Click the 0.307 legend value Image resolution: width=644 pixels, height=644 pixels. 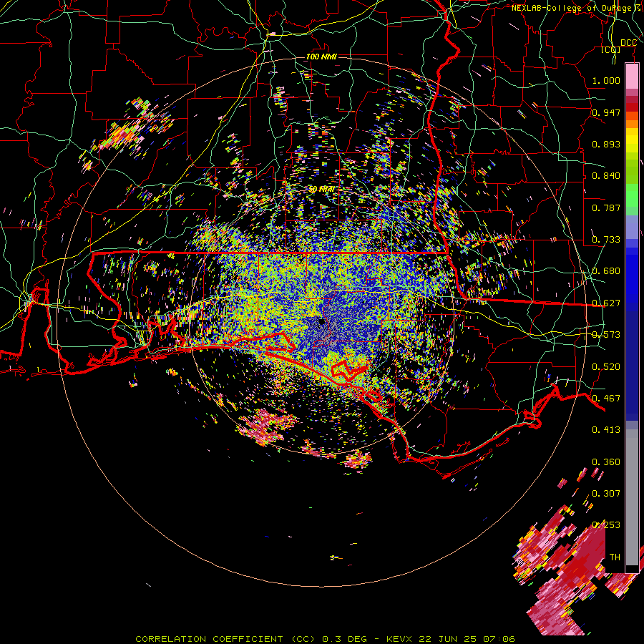coord(606,494)
